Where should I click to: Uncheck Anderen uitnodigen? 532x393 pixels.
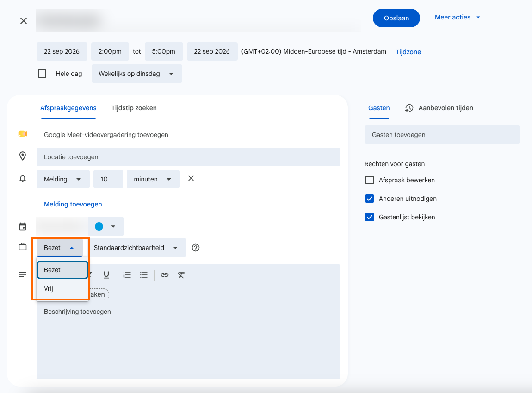click(370, 199)
